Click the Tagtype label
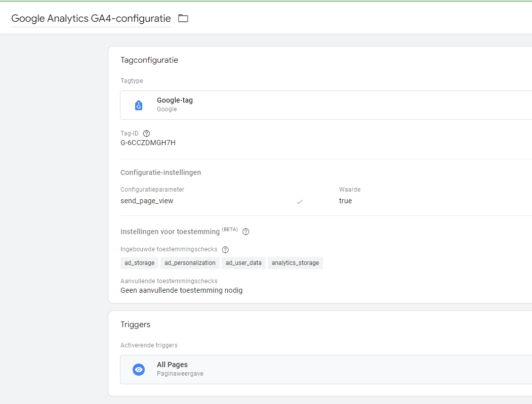The image size is (532, 404). coord(132,81)
